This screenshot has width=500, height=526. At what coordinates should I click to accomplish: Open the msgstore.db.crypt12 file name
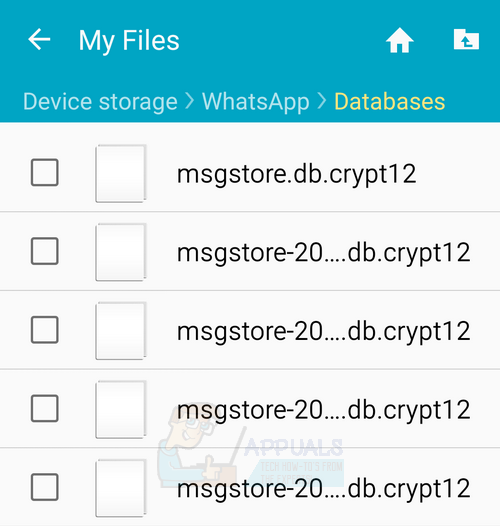point(296,174)
